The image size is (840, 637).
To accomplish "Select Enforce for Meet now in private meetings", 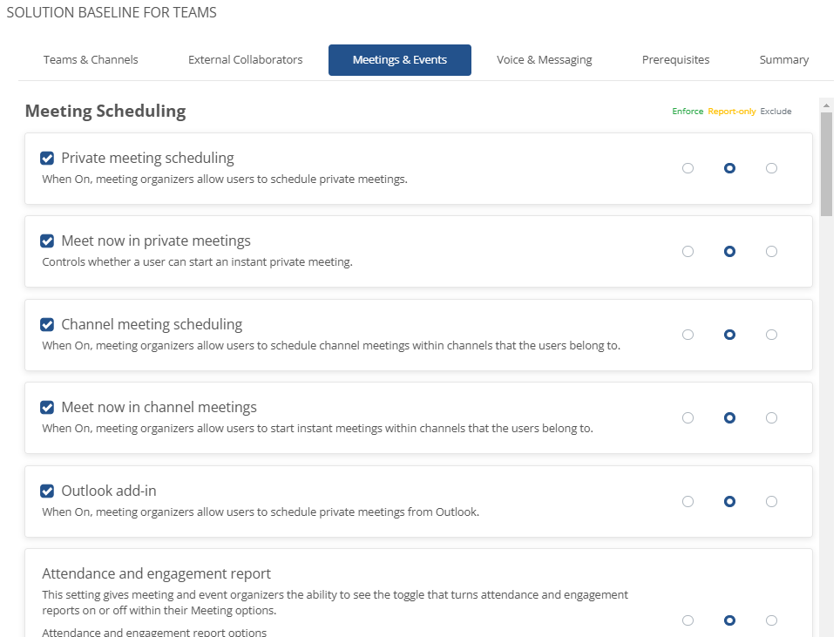I will pos(688,251).
